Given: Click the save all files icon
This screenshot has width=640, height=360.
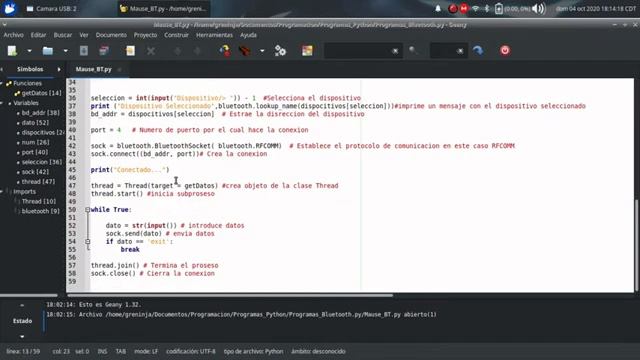Looking at the screenshot, I should pyautogui.click(x=104, y=51).
